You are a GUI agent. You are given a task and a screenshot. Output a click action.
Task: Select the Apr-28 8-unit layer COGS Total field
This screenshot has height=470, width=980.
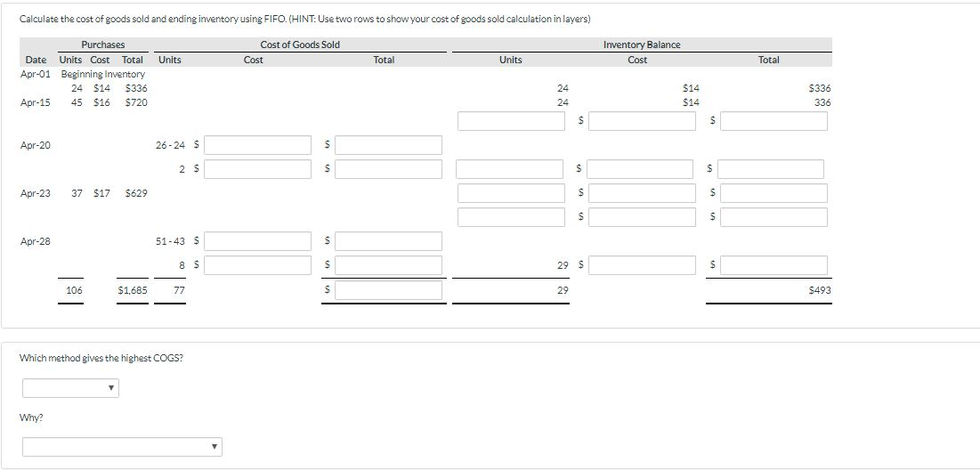pyautogui.click(x=388, y=265)
